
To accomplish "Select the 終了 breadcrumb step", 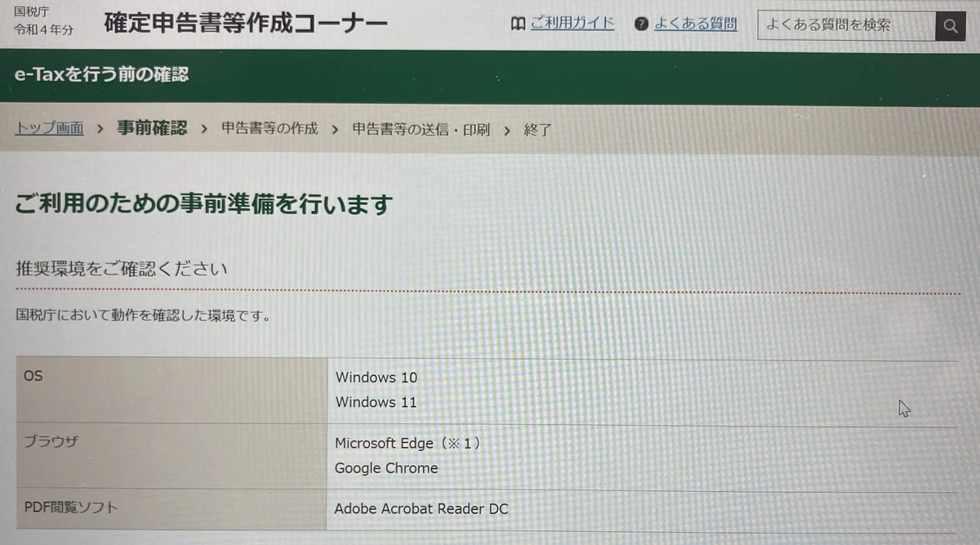I will [x=537, y=129].
